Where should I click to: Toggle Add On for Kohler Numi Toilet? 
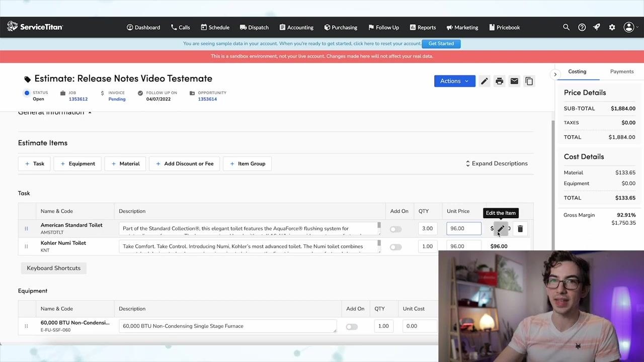point(395,247)
